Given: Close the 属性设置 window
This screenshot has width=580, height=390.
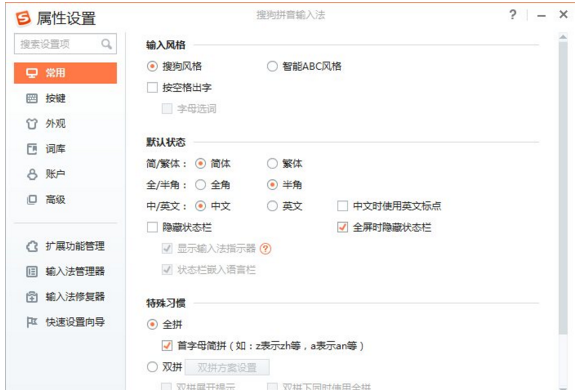Looking at the screenshot, I should [x=563, y=14].
